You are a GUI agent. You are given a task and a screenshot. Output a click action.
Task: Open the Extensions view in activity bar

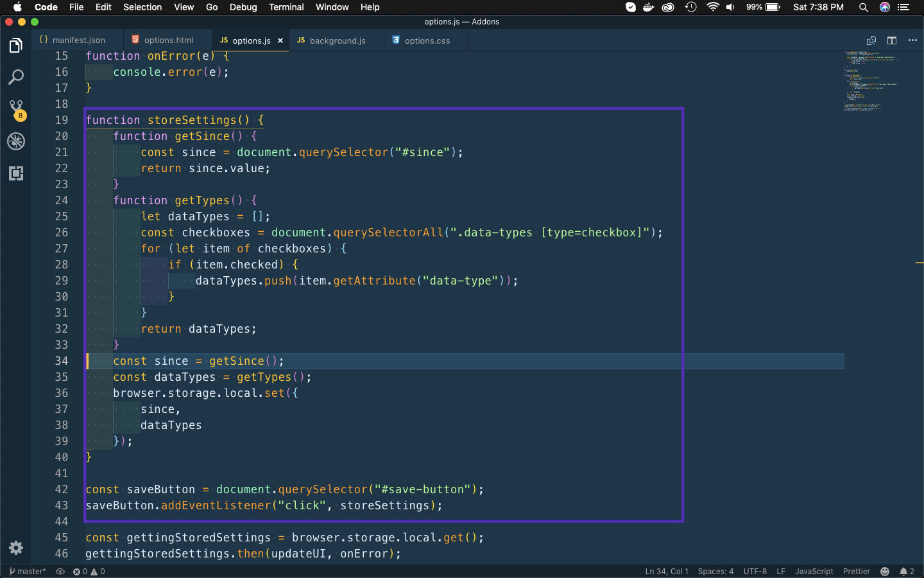[16, 173]
